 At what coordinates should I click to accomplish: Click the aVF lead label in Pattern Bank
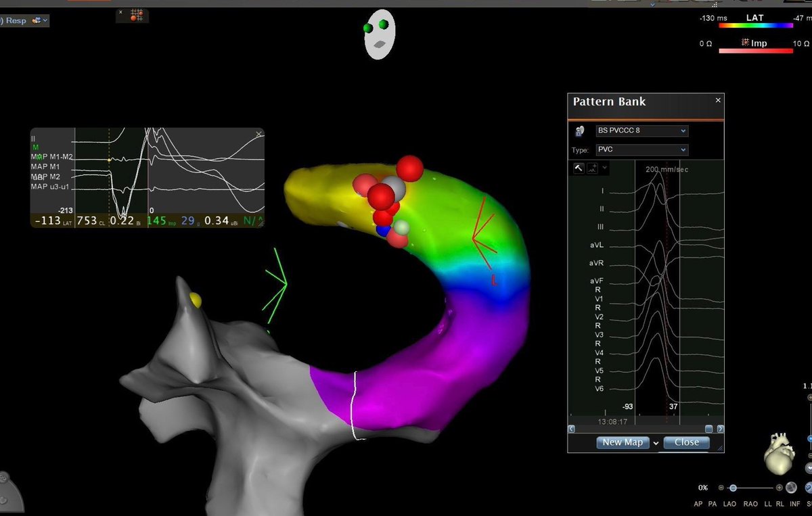[x=596, y=280]
